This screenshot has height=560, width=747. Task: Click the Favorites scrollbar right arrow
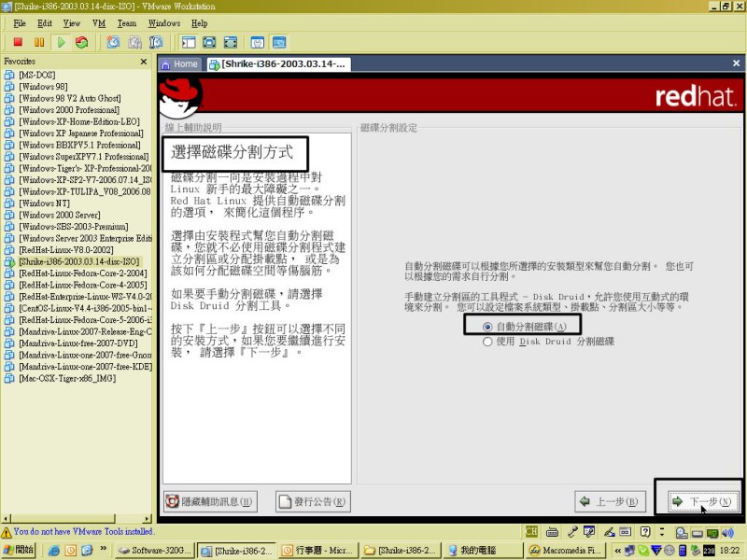[x=148, y=518]
